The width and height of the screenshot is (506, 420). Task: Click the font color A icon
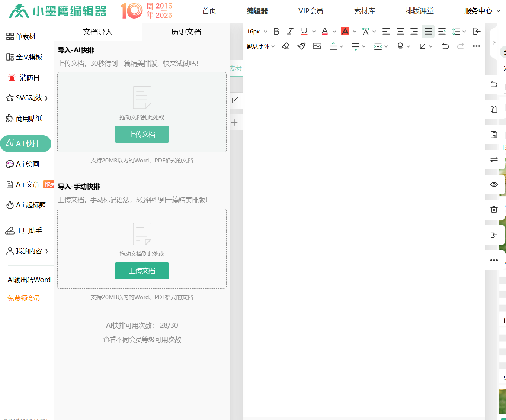tap(325, 32)
